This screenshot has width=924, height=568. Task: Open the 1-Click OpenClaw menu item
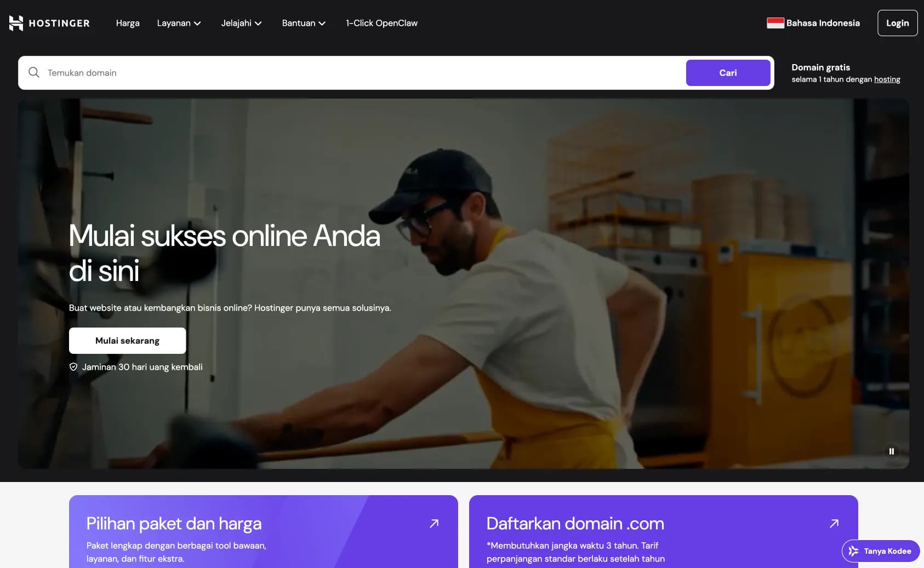[381, 23]
